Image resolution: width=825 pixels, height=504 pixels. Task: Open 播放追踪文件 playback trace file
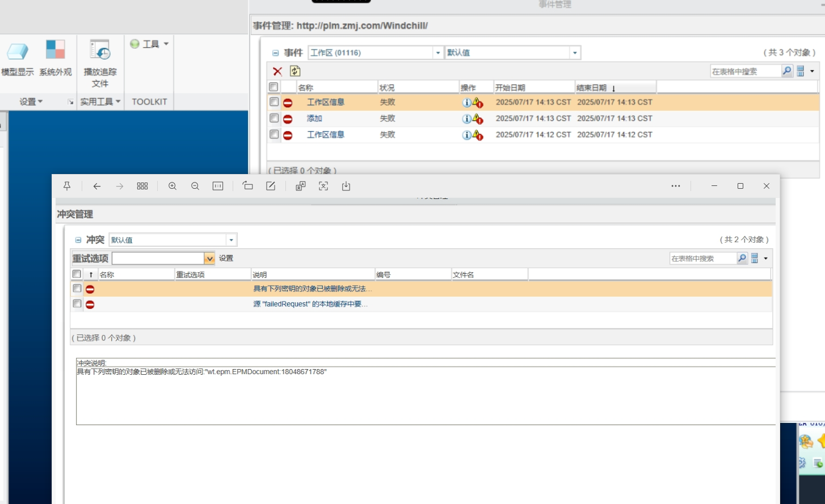pos(100,62)
